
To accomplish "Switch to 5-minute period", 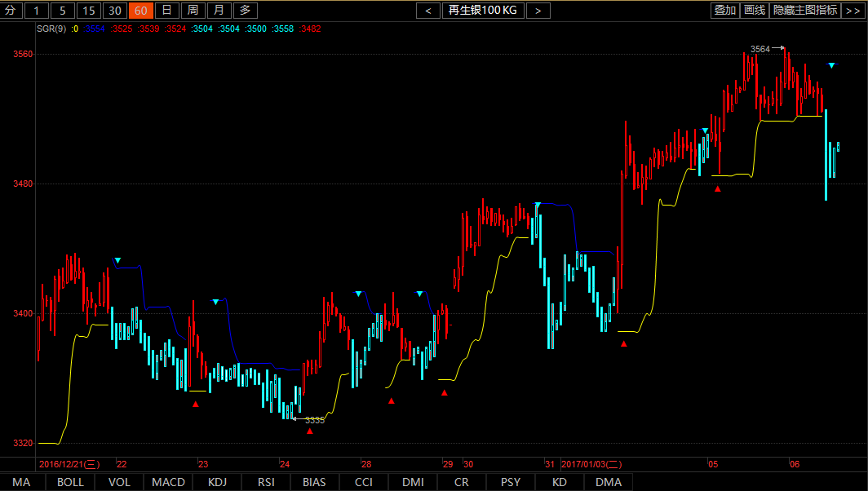I will pyautogui.click(x=63, y=11).
